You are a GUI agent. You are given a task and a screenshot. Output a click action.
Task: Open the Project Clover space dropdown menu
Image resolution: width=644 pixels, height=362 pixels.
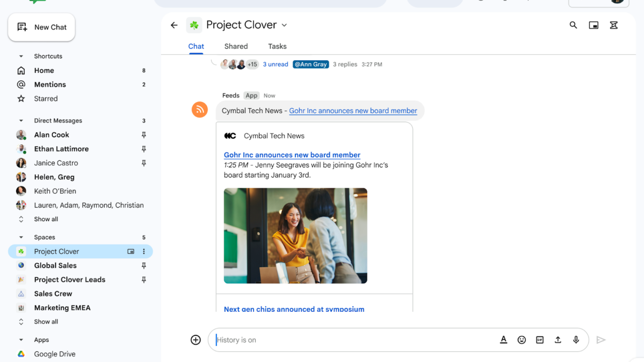pyautogui.click(x=284, y=25)
